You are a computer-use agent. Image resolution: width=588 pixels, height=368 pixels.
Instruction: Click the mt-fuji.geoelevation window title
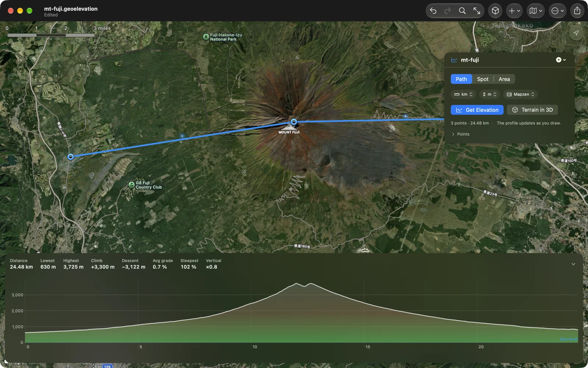pyautogui.click(x=71, y=9)
